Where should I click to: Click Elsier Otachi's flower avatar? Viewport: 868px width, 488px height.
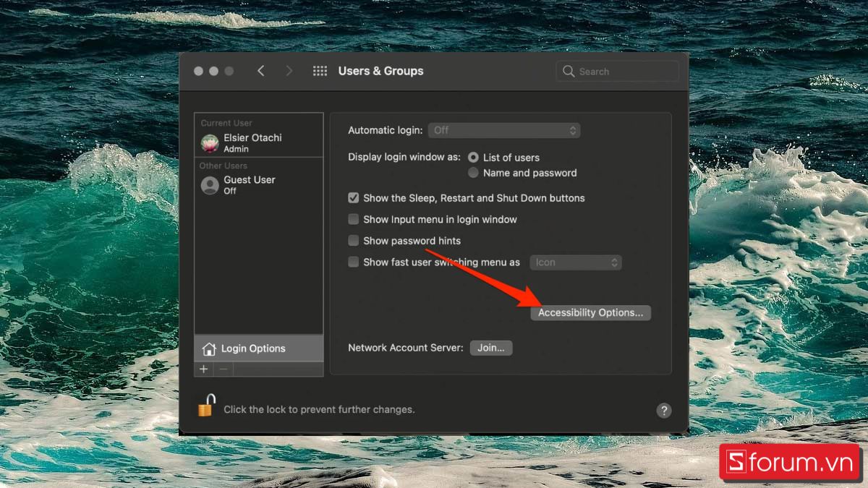(210, 143)
